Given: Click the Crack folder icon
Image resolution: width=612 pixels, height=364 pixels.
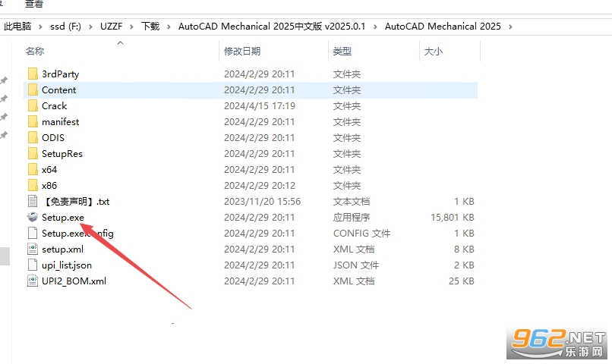Looking at the screenshot, I should [33, 105].
